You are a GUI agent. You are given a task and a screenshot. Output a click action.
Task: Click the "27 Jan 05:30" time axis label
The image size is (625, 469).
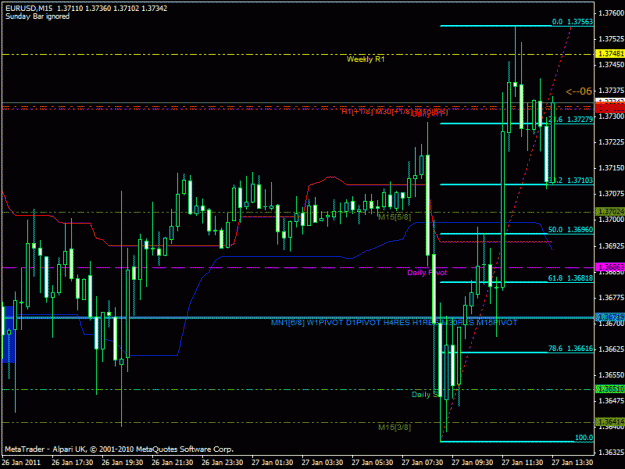[x=372, y=463]
